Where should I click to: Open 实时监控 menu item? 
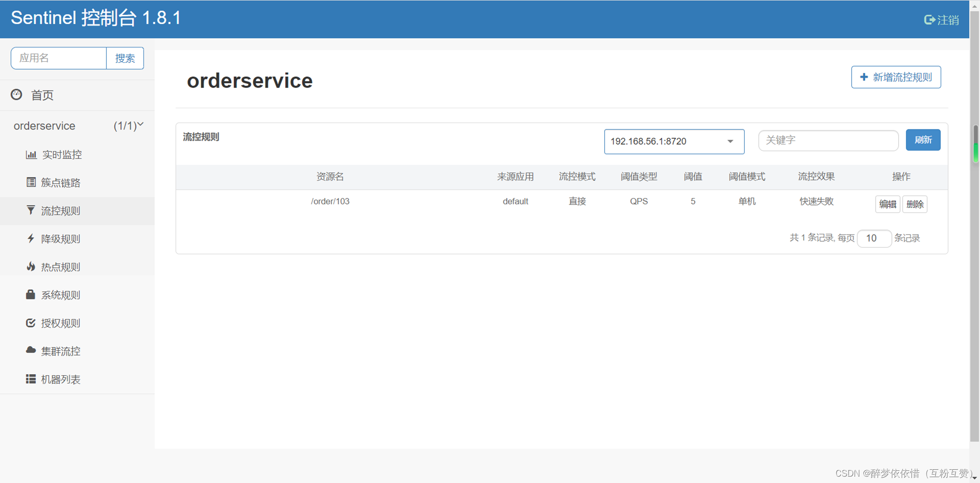pyautogui.click(x=77, y=154)
